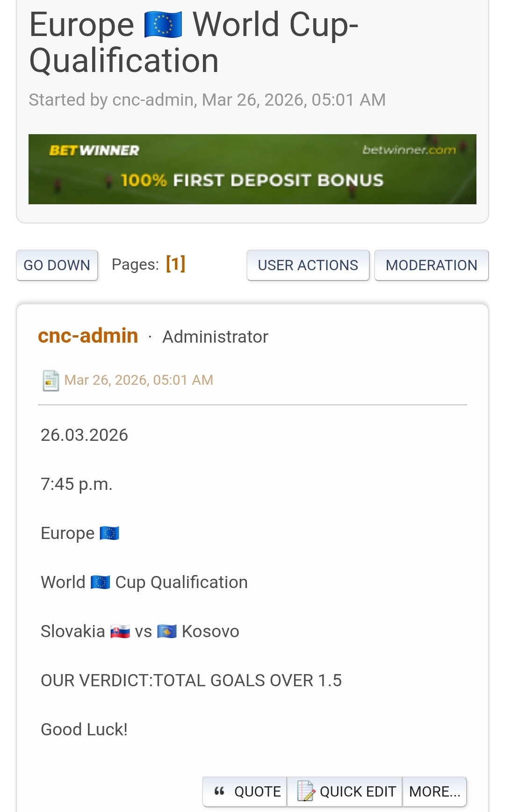Image resolution: width=505 pixels, height=812 pixels.
Task: Click the EU flag between World and Cup
Action: coord(100,582)
